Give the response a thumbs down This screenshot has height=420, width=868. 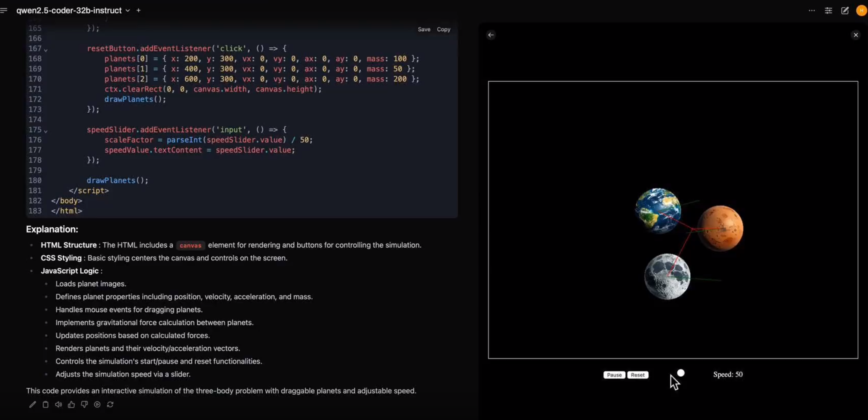pos(84,404)
